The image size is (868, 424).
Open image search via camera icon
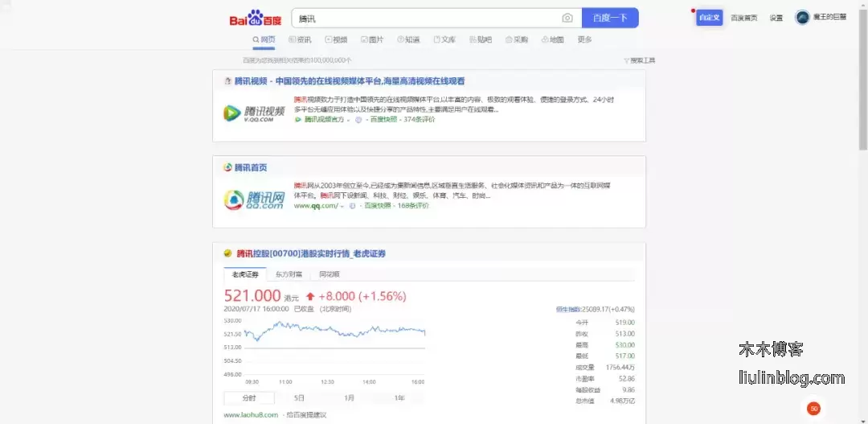[x=567, y=18]
